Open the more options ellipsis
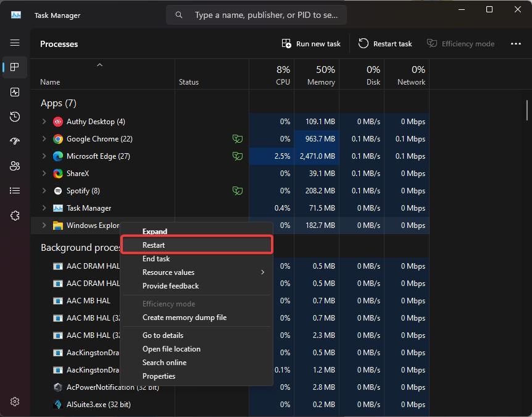The height and width of the screenshot is (417, 532). (516, 44)
